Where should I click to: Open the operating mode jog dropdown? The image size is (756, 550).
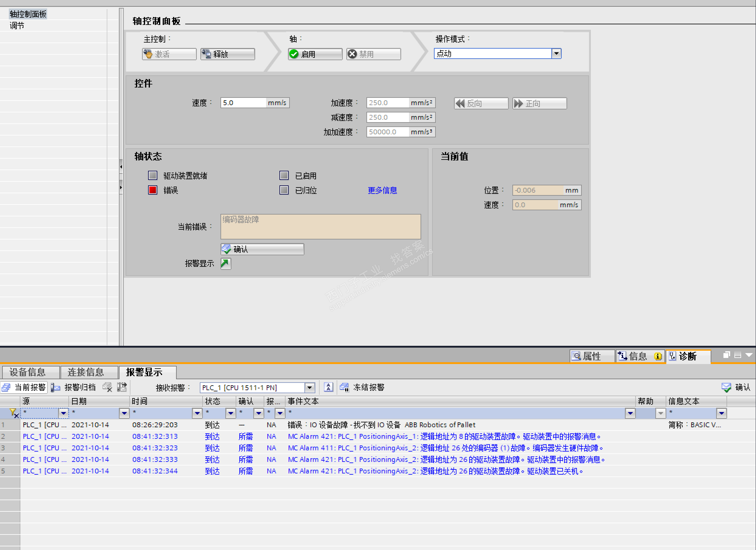(x=556, y=54)
